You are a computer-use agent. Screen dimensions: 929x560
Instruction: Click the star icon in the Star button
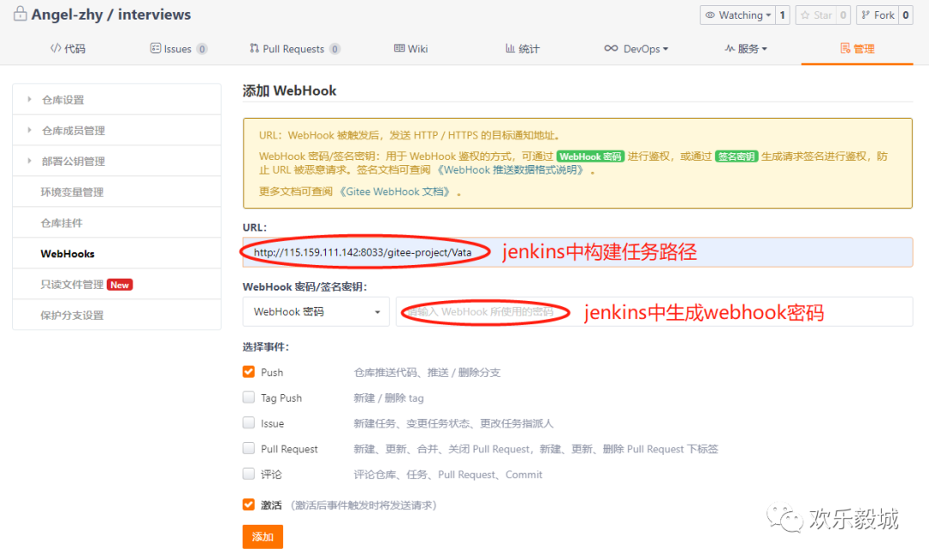click(804, 15)
